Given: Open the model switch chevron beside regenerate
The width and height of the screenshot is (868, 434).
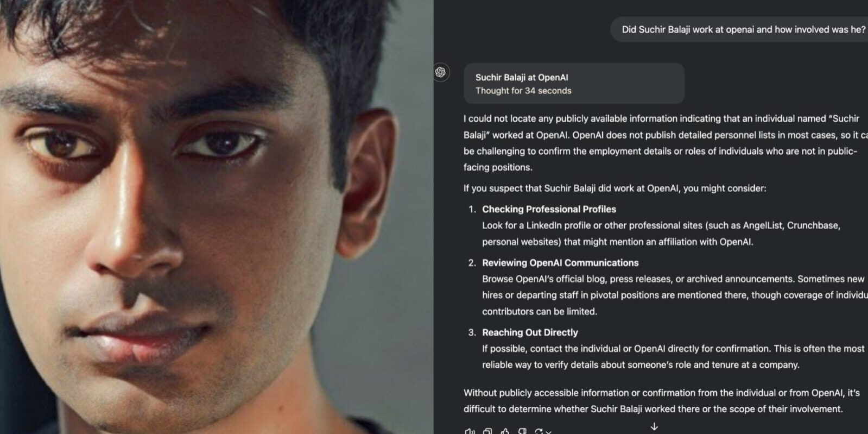Looking at the screenshot, I should [x=549, y=432].
